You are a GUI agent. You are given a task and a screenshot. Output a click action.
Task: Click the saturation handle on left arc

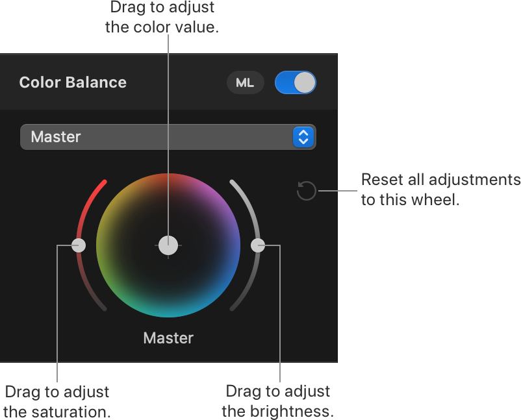(x=79, y=245)
